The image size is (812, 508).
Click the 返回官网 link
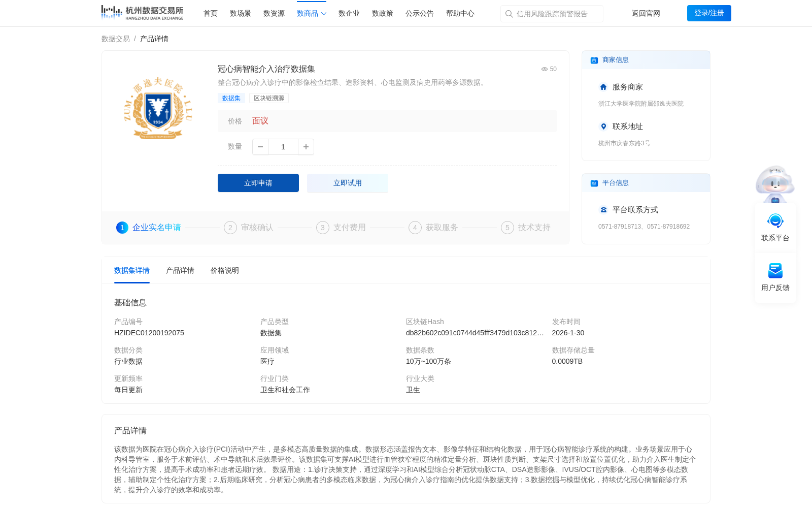(x=646, y=14)
